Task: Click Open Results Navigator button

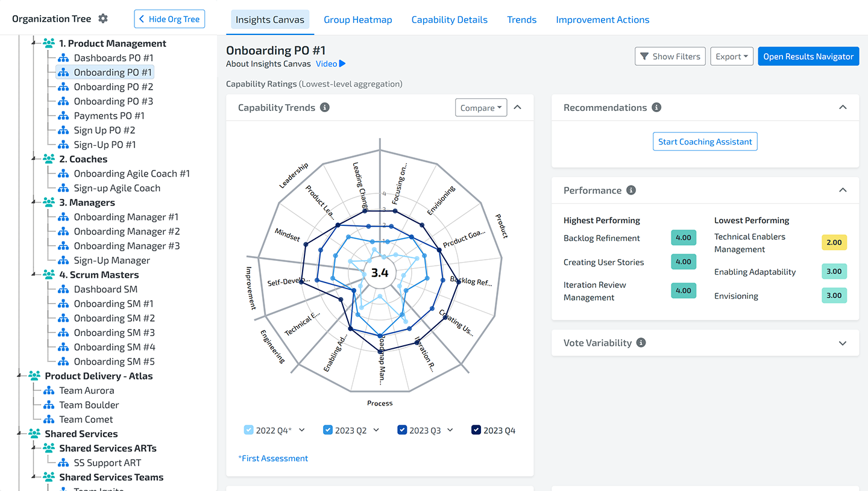Action: 808,57
